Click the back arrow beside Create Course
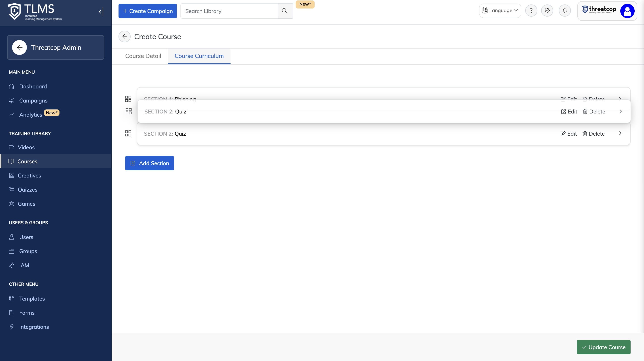The height and width of the screenshot is (361, 644). (x=124, y=36)
